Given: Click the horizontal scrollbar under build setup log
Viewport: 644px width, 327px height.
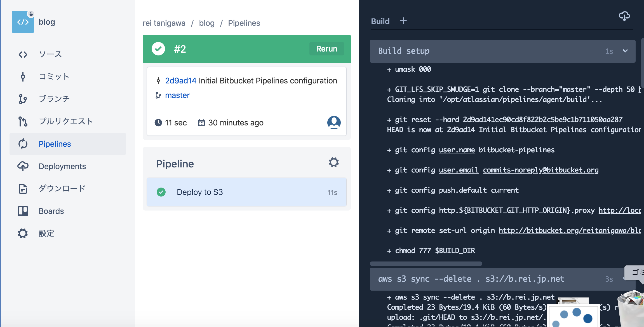Looking at the screenshot, I should (426, 264).
